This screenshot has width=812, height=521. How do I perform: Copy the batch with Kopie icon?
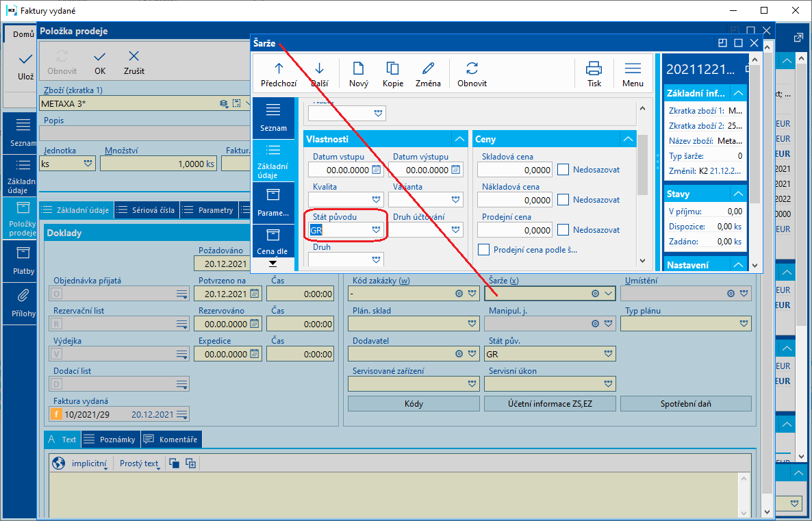coord(392,75)
